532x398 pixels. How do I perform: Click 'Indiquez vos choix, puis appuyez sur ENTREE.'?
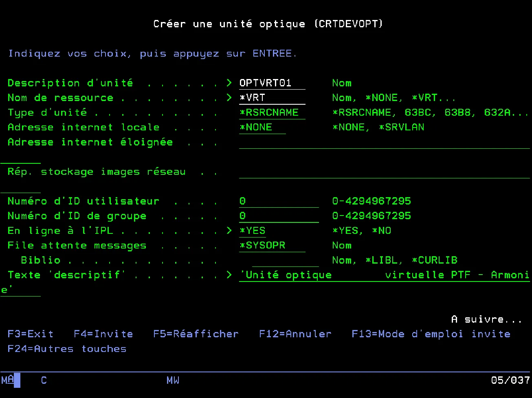(x=153, y=54)
